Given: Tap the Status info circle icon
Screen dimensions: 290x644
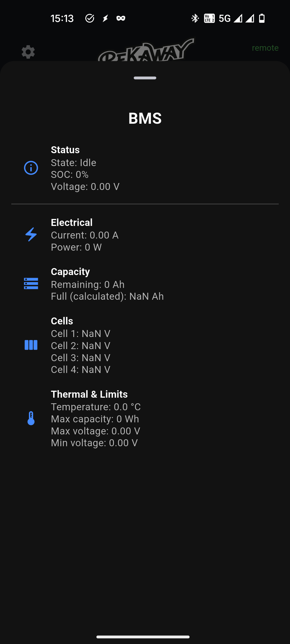Looking at the screenshot, I should pos(31,168).
